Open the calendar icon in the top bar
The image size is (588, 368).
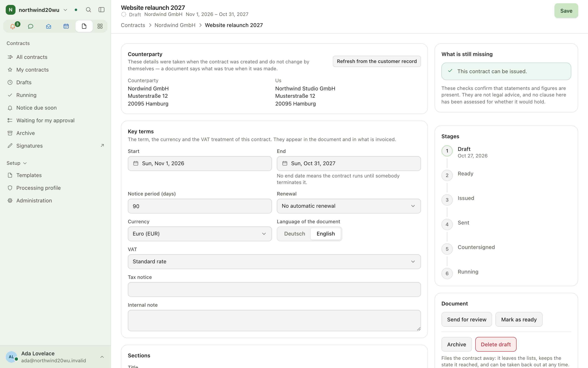pos(66,26)
